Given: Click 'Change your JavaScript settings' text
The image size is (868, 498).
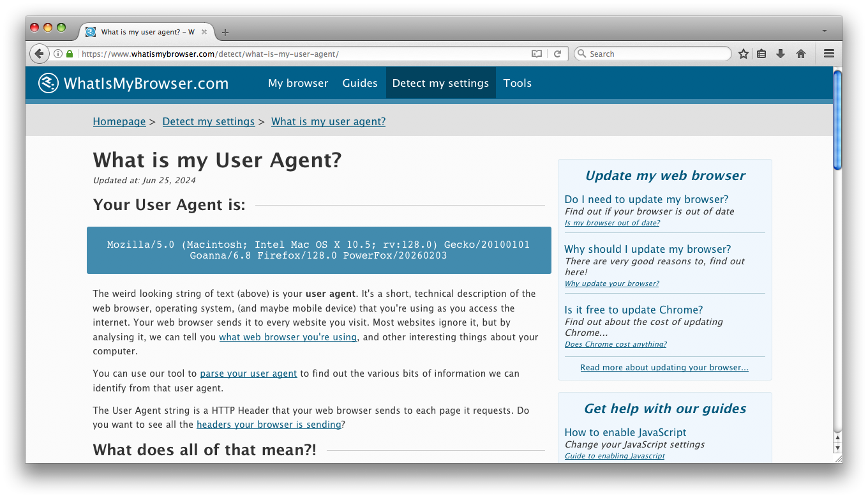Looking at the screenshot, I should click(634, 444).
